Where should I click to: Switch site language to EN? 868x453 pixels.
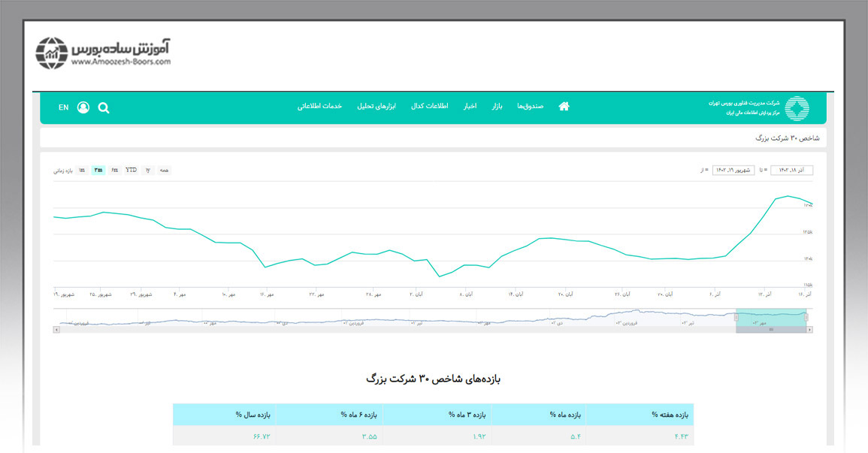click(x=63, y=107)
